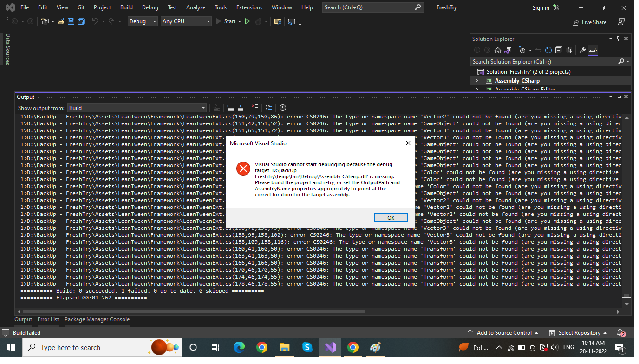Open the Build menu
The width and height of the screenshot is (639, 364).
[x=126, y=7]
